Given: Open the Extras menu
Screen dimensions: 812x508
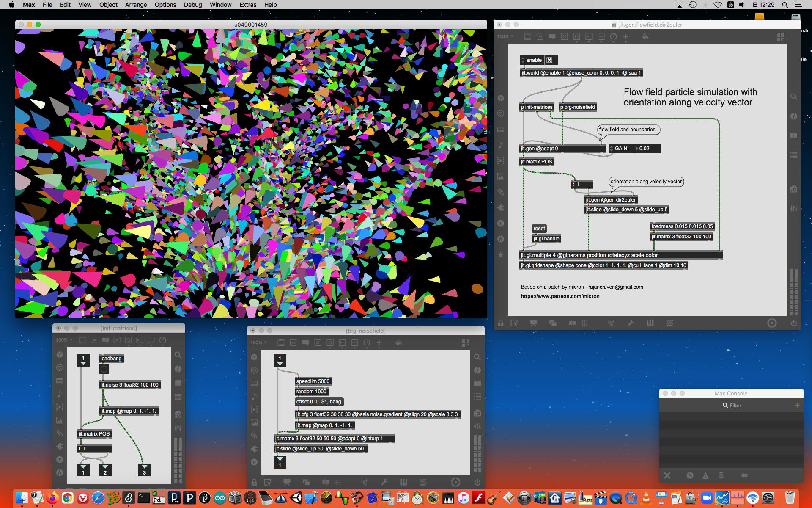Looking at the screenshot, I should click(x=247, y=5).
